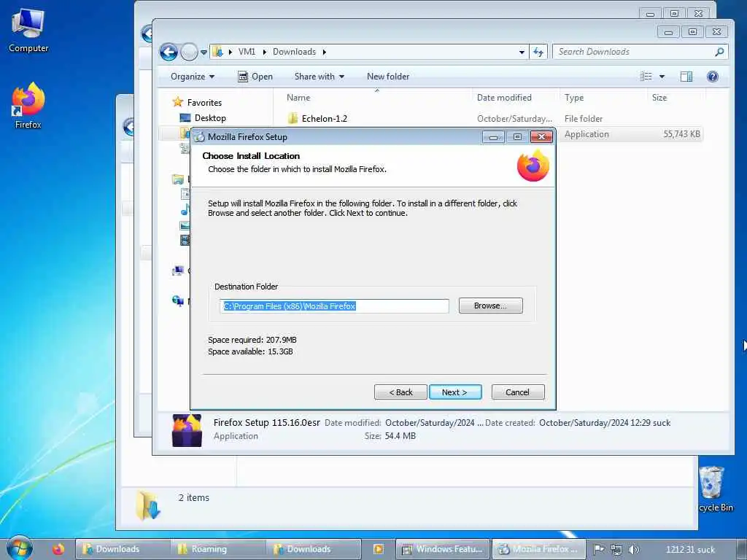
Task: Click the change view icon
Action: pyautogui.click(x=646, y=76)
